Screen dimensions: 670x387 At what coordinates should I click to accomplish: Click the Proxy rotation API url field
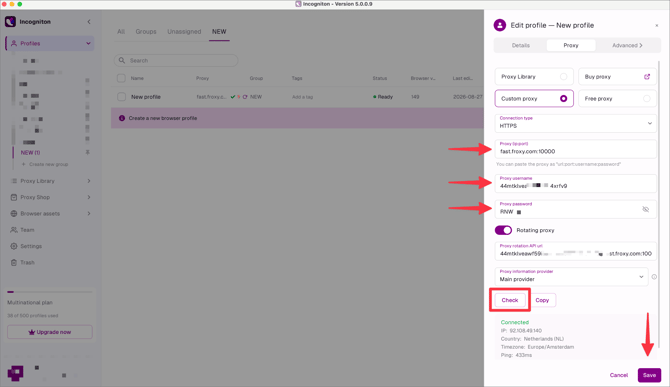click(x=576, y=251)
